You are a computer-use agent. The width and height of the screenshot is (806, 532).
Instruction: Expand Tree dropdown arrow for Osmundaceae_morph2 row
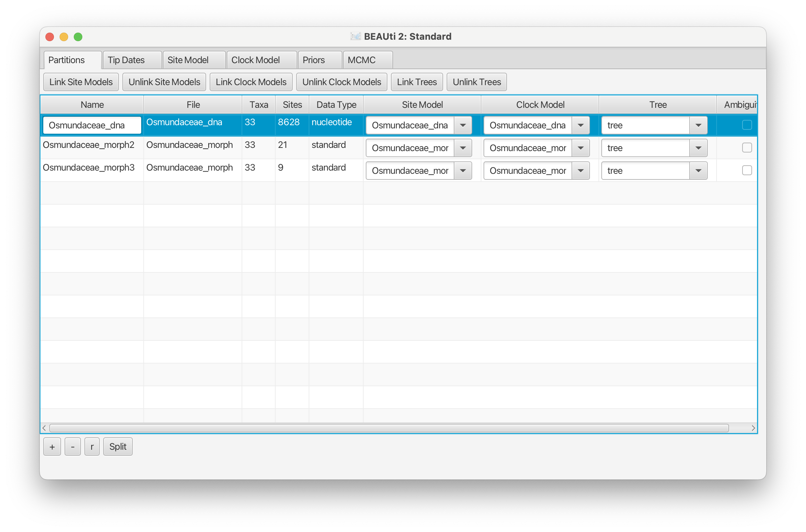tap(699, 148)
